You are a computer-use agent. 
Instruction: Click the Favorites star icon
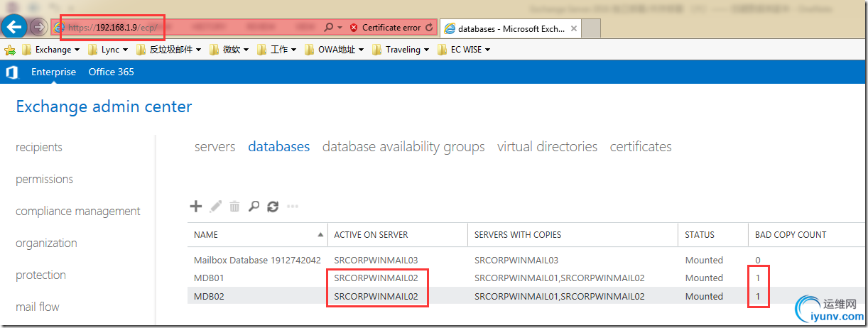pyautogui.click(x=10, y=50)
